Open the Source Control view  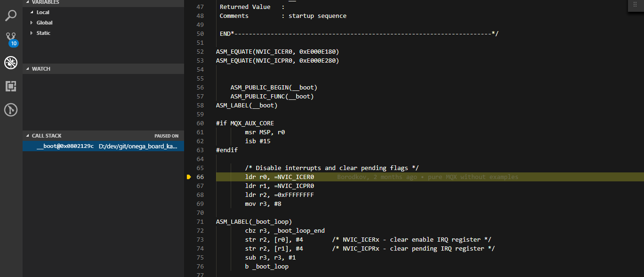[10, 38]
